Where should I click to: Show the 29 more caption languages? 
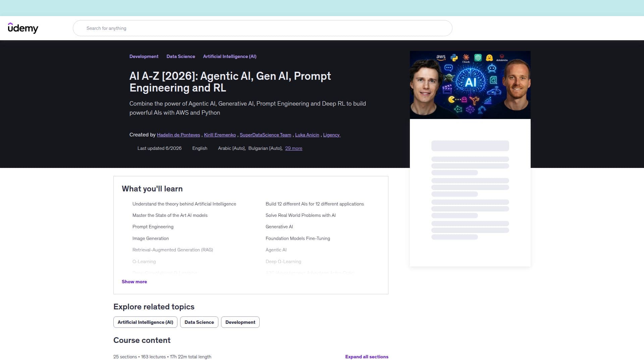[293, 148]
